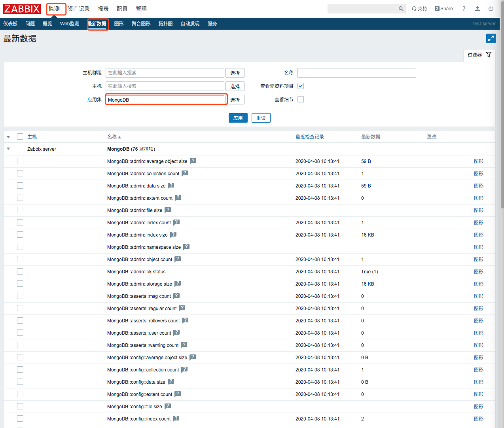Collapse the Zabbix server group triangle
Image resolution: width=504 pixels, height=428 pixels.
[8, 149]
